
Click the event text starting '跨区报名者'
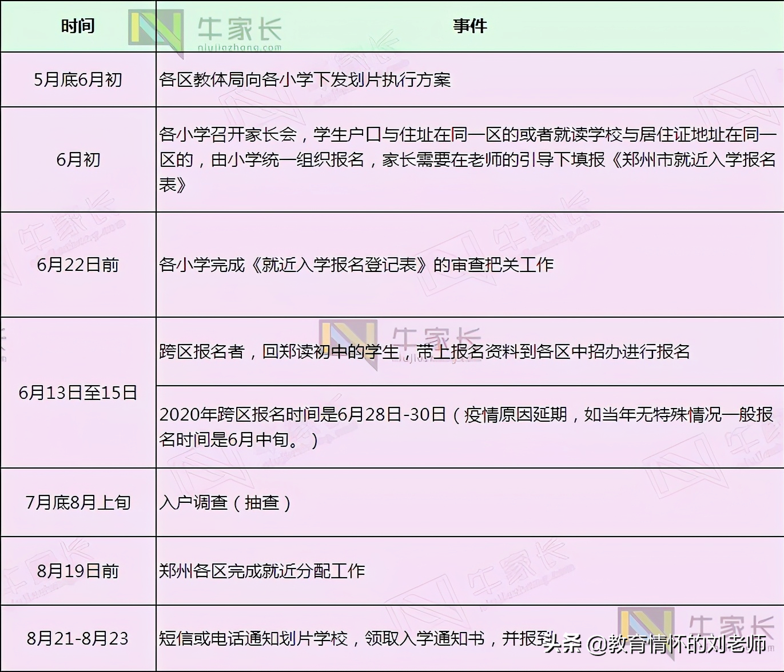tap(424, 351)
